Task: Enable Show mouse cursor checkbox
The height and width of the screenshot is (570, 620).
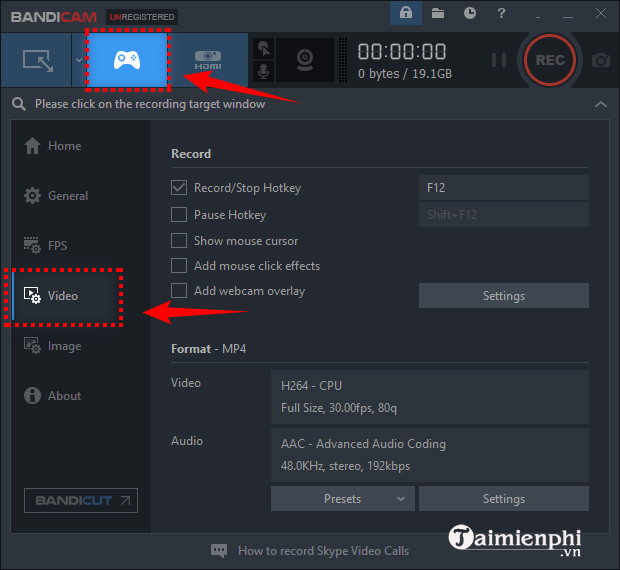Action: (179, 240)
